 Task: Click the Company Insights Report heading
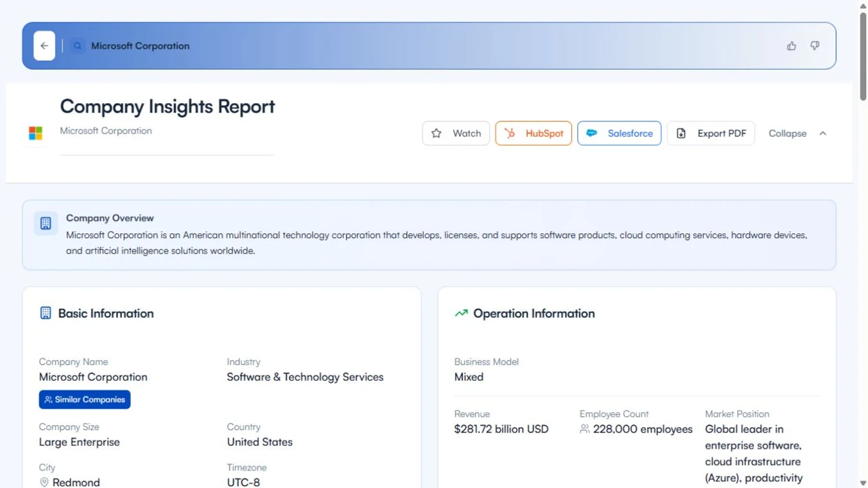click(167, 106)
